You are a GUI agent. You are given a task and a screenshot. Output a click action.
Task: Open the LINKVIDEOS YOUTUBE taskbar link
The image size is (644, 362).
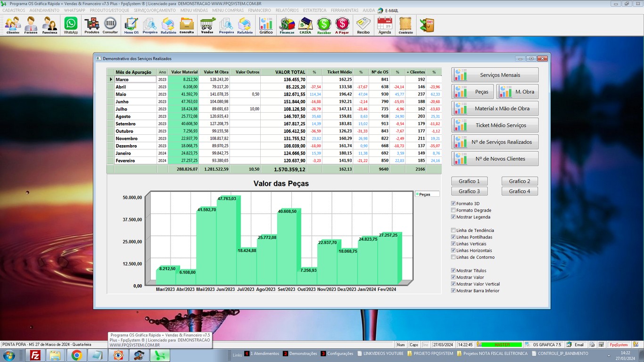380,354
